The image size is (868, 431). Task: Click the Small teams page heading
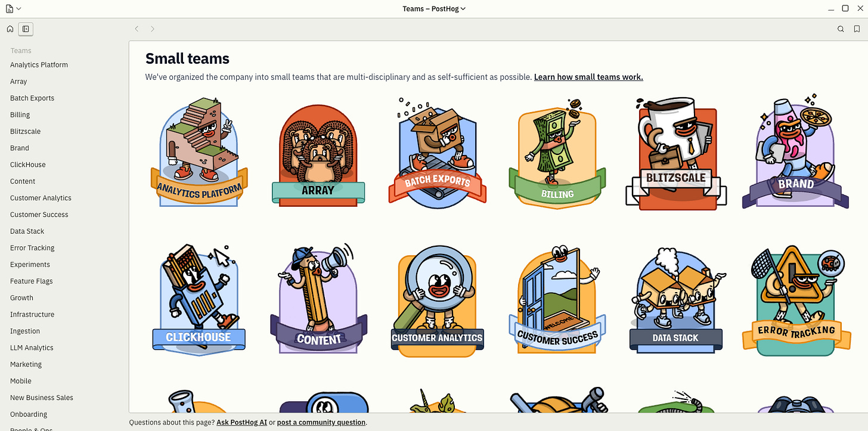[x=187, y=58]
